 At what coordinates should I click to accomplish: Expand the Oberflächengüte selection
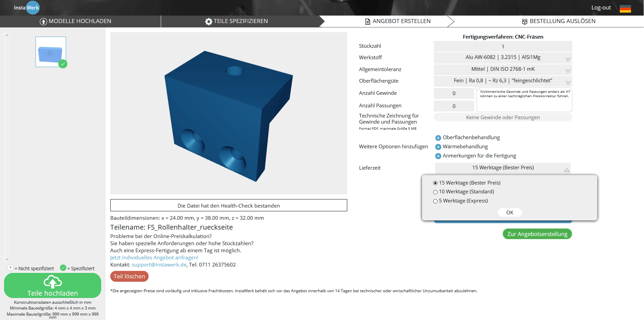[x=567, y=81]
